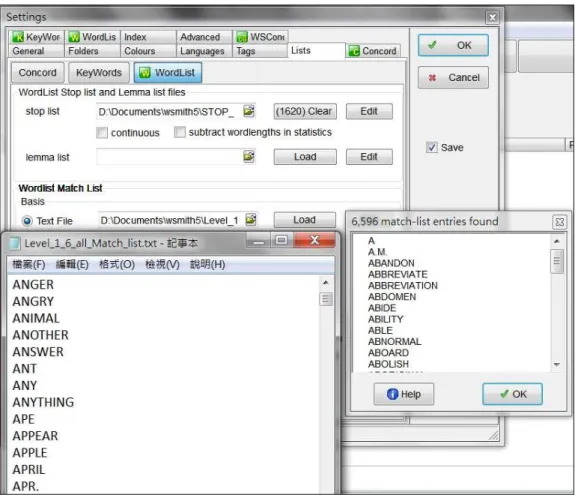Maximize the Notepad window
Viewport: 575px width, 495px height.
click(x=282, y=241)
